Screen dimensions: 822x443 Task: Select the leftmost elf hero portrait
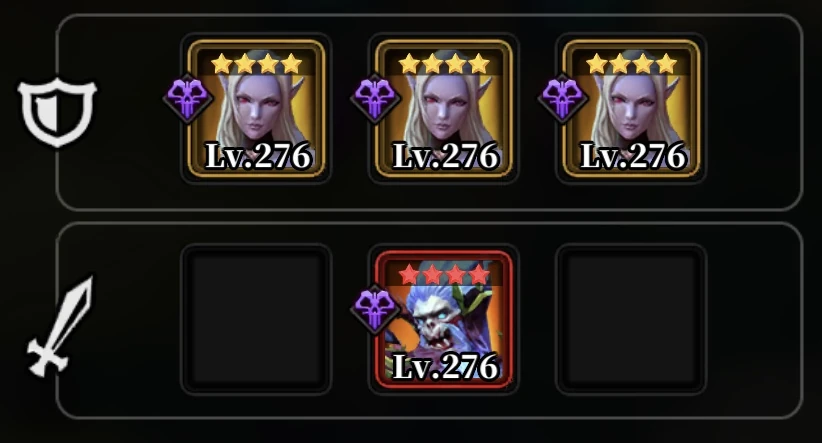[x=256, y=109]
